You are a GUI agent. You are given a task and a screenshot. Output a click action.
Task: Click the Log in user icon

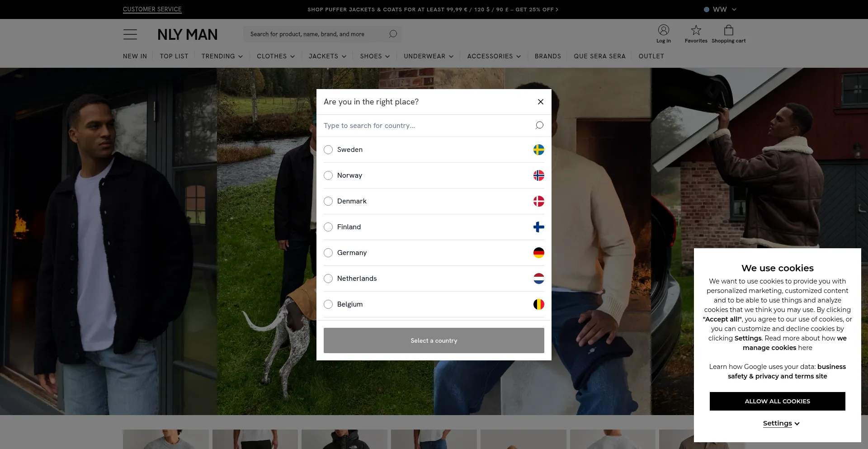[x=663, y=30]
